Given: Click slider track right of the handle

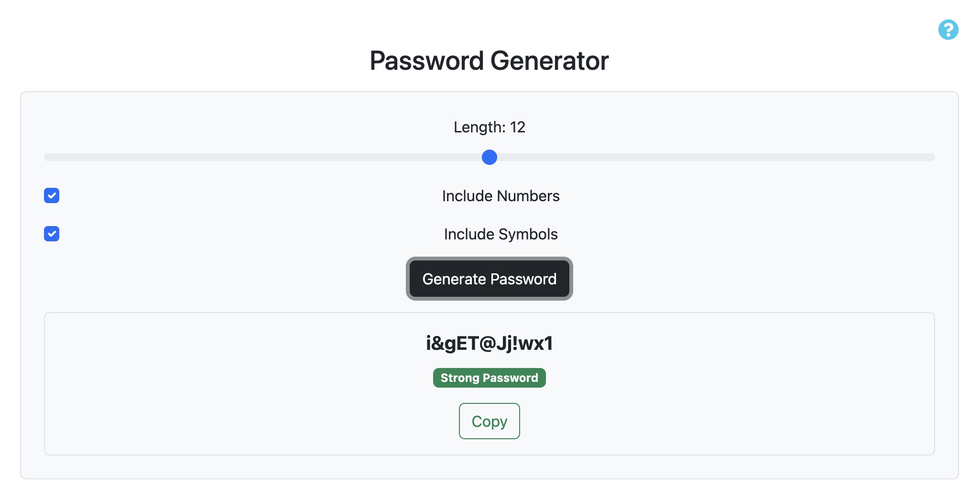Looking at the screenshot, I should pyautogui.click(x=717, y=157).
